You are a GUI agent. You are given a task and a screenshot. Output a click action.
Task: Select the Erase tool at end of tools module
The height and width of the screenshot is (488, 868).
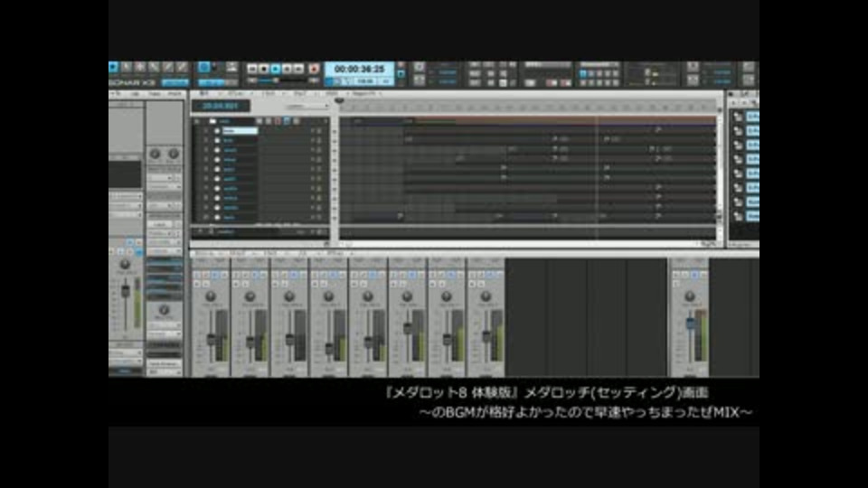pyautogui.click(x=182, y=68)
